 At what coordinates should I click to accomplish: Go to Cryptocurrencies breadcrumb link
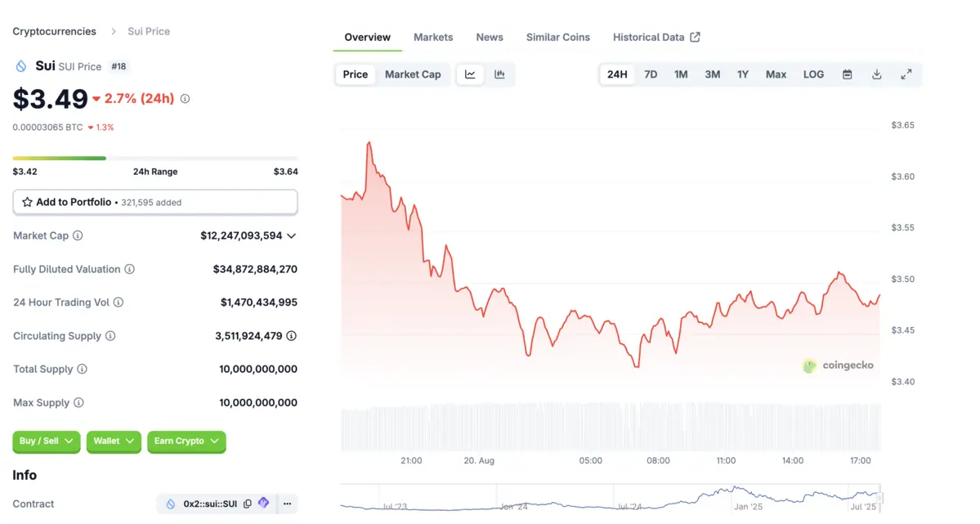(x=54, y=31)
